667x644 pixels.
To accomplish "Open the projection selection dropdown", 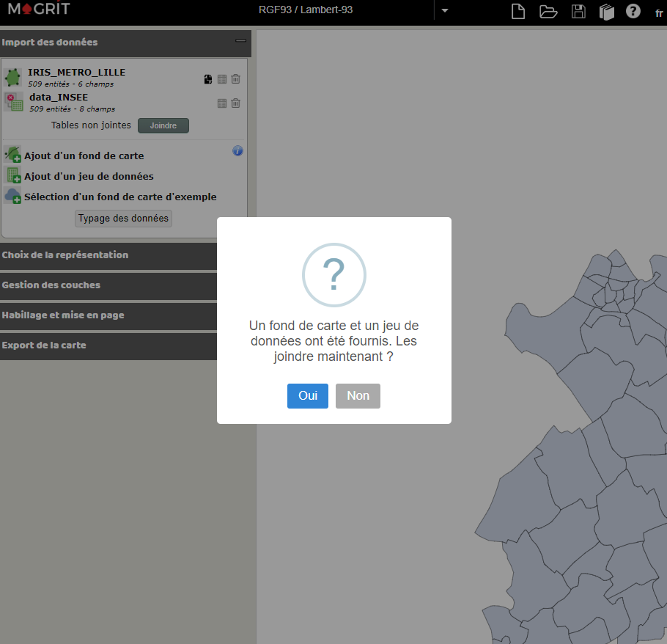I will point(445,11).
